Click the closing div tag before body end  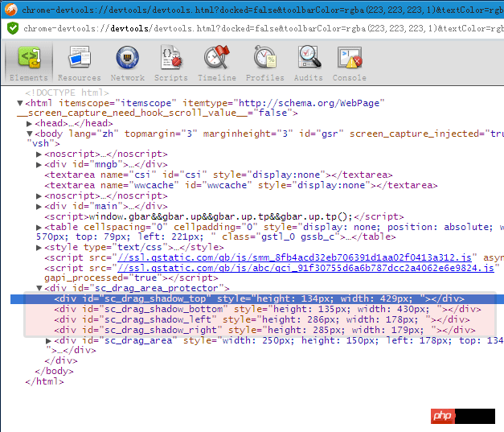61,360
